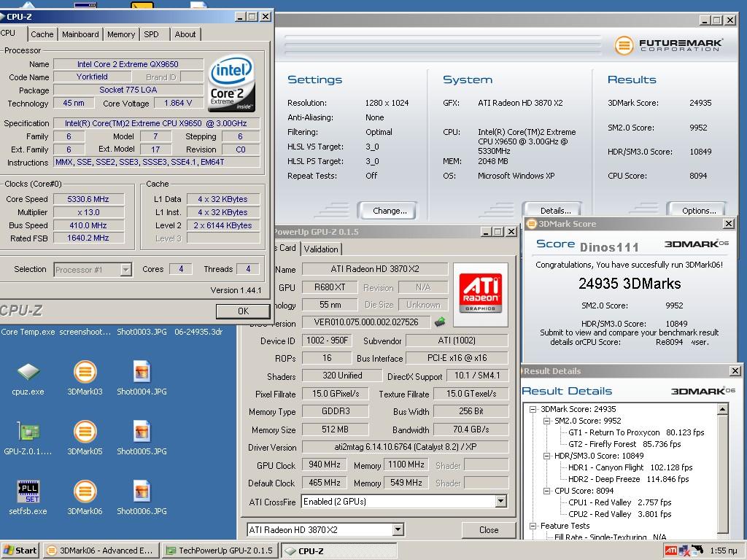747x560 pixels.
Task: Click the Core Speed 5330.6 MHz field
Action: 88,199
